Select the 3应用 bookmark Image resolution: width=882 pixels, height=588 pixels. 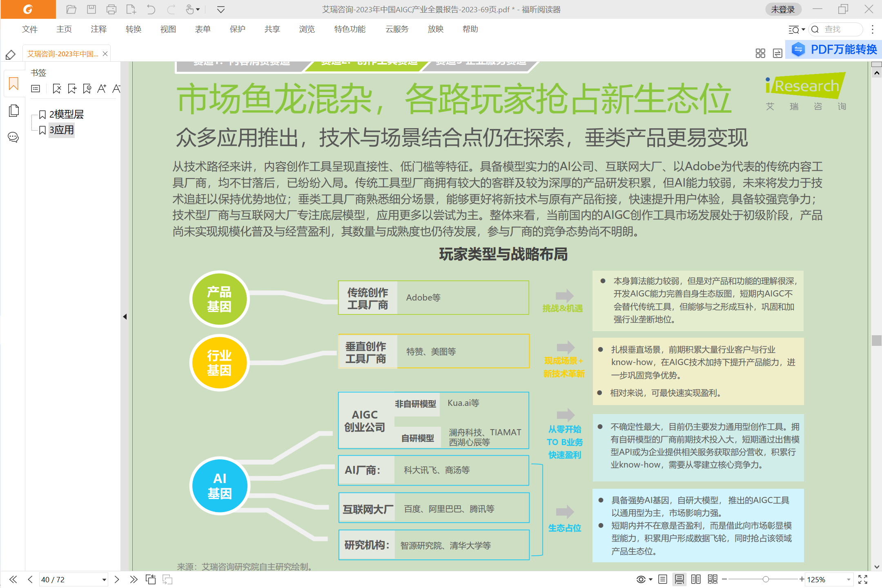[x=62, y=130]
